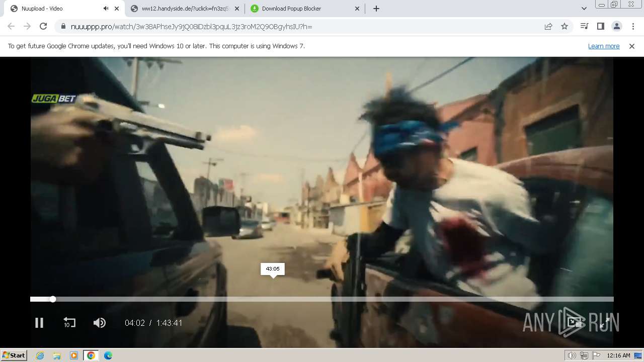Go forward to the next page

pyautogui.click(x=27, y=26)
